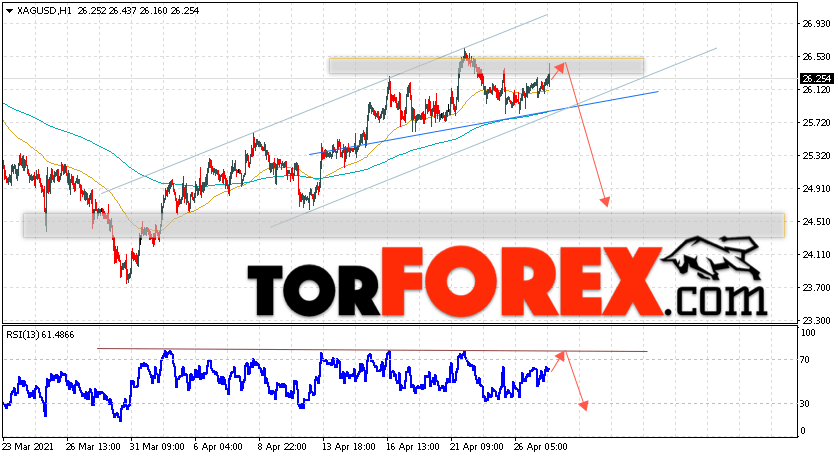Click the 23.300 price axis label
This screenshot has height=458, width=838.
[817, 321]
